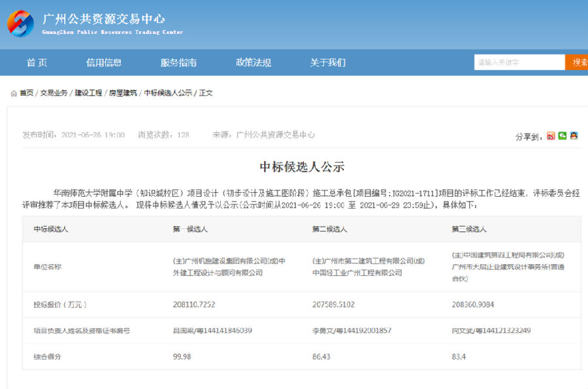Go to 首页 breadcrumb link
This screenshot has height=389, width=588.
click(x=26, y=93)
